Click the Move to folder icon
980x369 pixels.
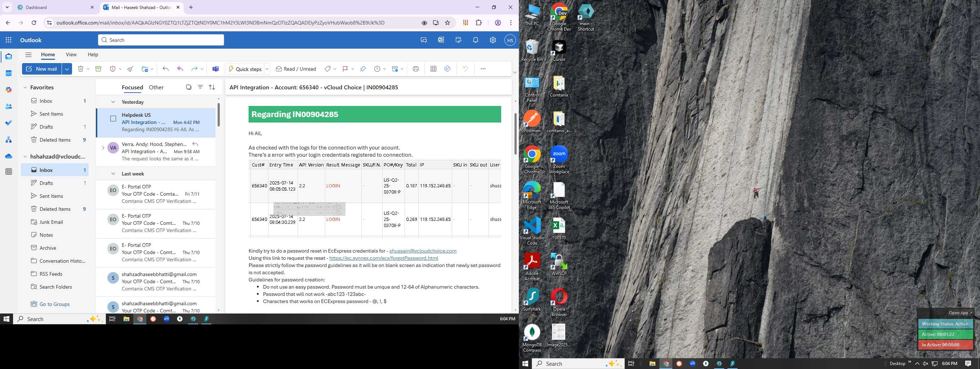pos(144,69)
